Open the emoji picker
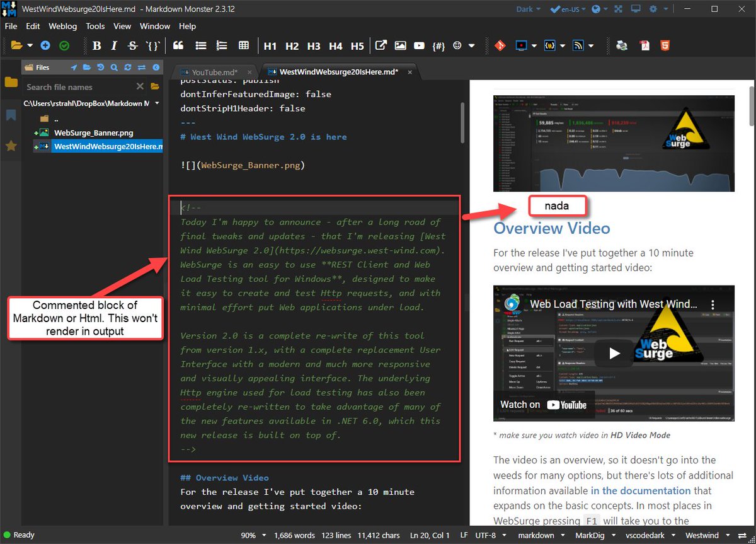Viewport: 756px width, 544px height. click(x=457, y=45)
